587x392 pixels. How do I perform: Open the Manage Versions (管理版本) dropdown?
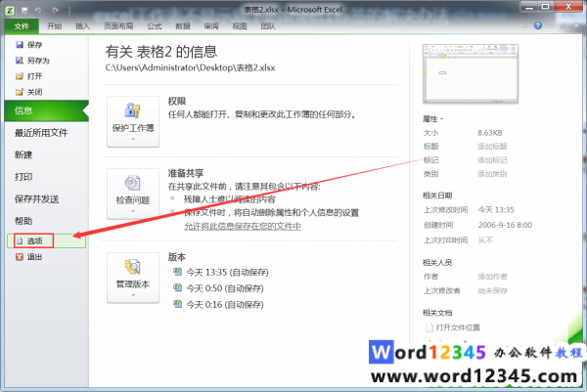[133, 278]
